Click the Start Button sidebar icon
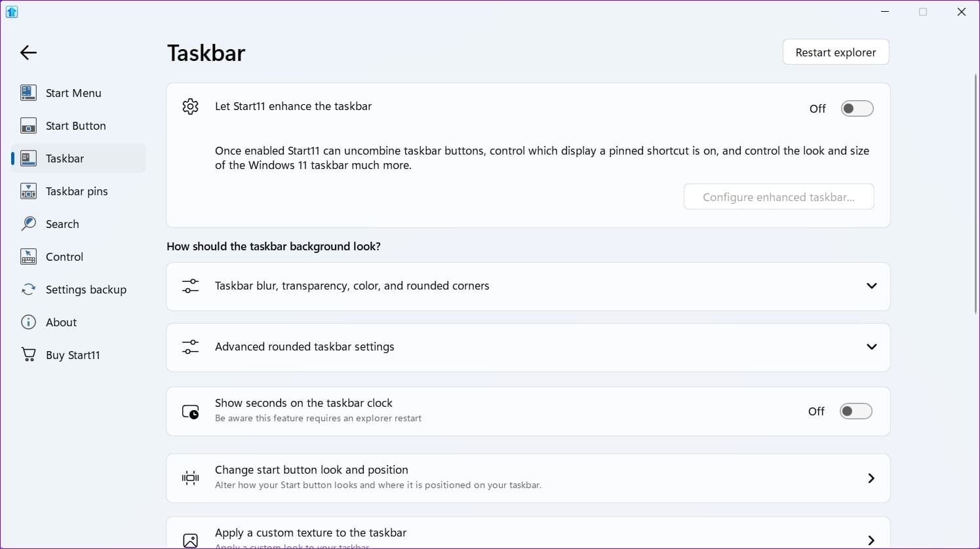Image resolution: width=980 pixels, height=549 pixels. pos(28,126)
